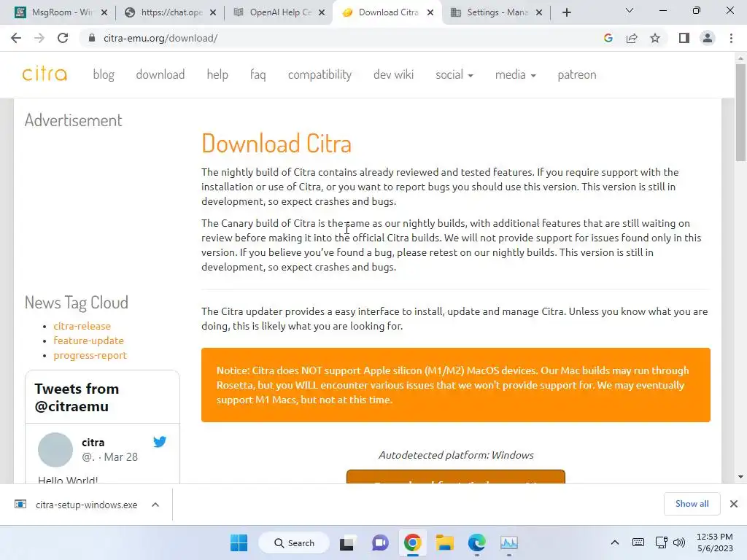This screenshot has width=747, height=560.
Task: Expand the social dropdown menu
Action: pos(454,75)
